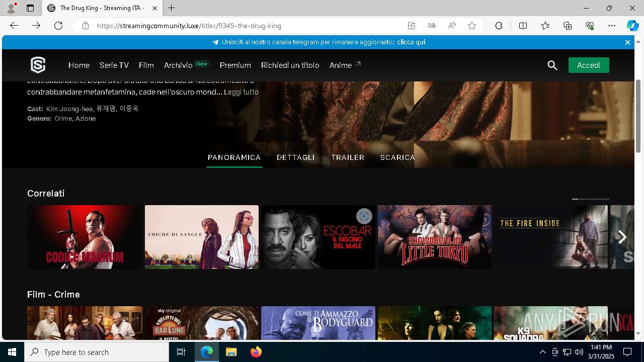The height and width of the screenshot is (362, 644).
Task: Open Amiche di Sangue thumbnail
Action: [x=202, y=237]
